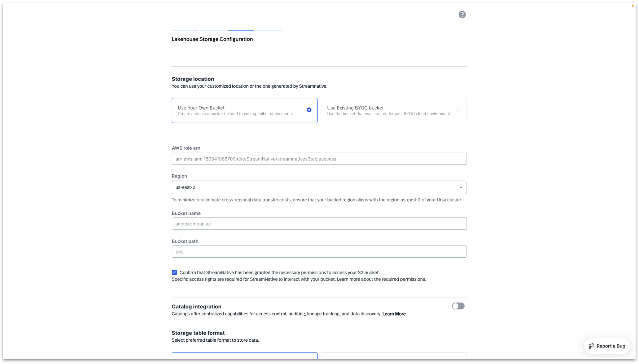Viewport: 639px width, 364px height.
Task: Select the Use Your Own Bucket radio
Action: 309,110
